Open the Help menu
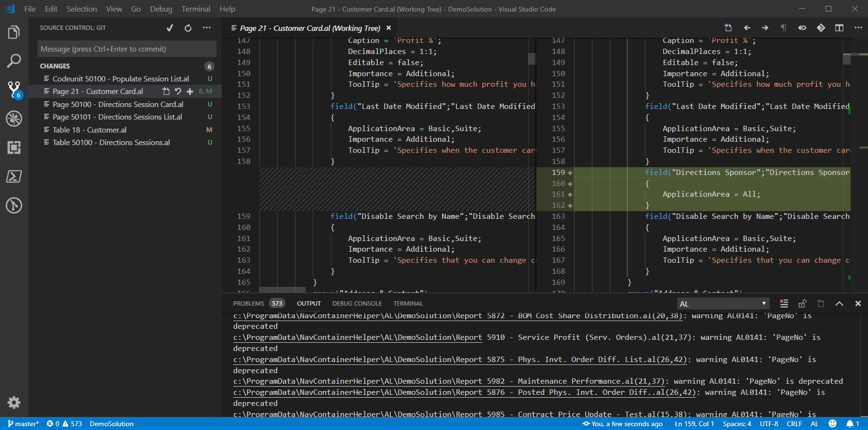 click(x=227, y=9)
